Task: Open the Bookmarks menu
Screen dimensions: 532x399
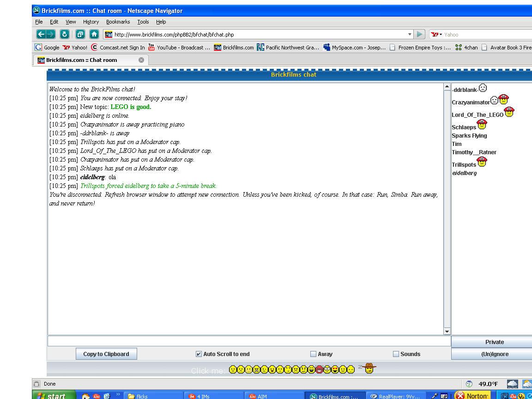Action: coord(118,22)
